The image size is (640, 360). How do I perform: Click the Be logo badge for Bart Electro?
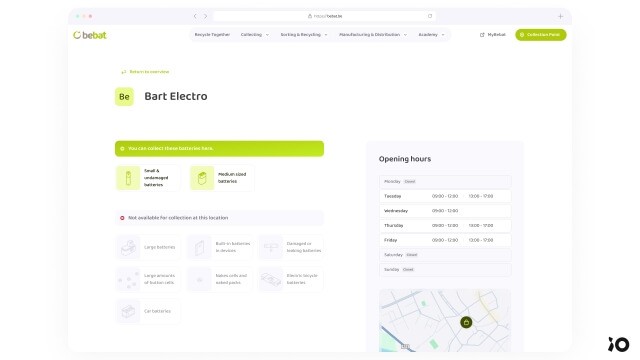point(124,97)
